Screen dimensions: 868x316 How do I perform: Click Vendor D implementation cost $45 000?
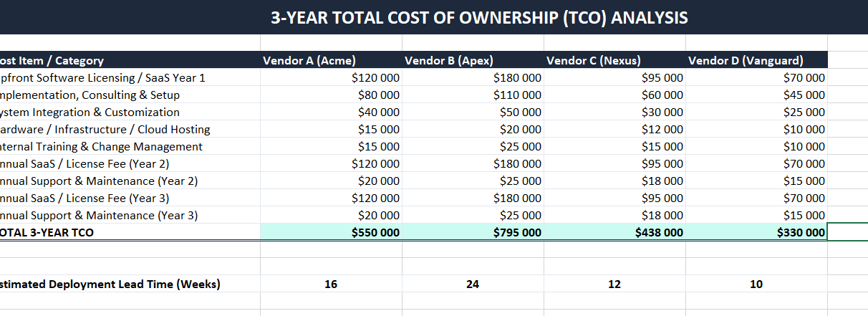(757, 95)
